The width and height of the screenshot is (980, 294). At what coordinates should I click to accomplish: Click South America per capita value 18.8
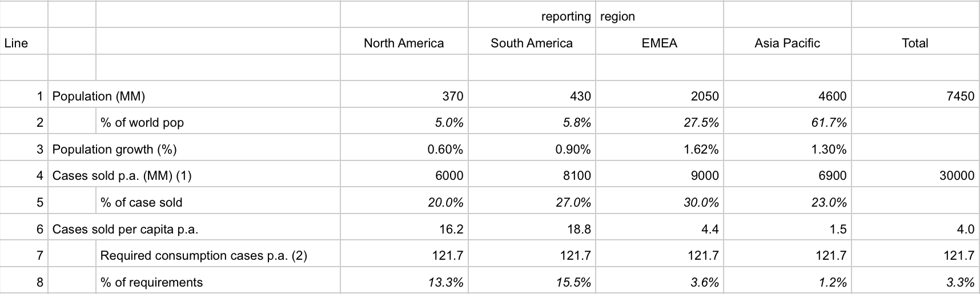tap(579, 229)
